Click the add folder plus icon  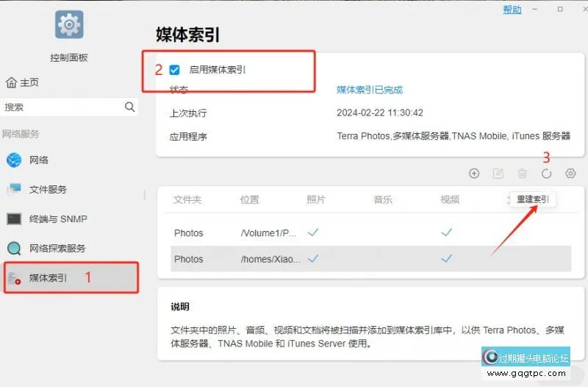pos(474,174)
